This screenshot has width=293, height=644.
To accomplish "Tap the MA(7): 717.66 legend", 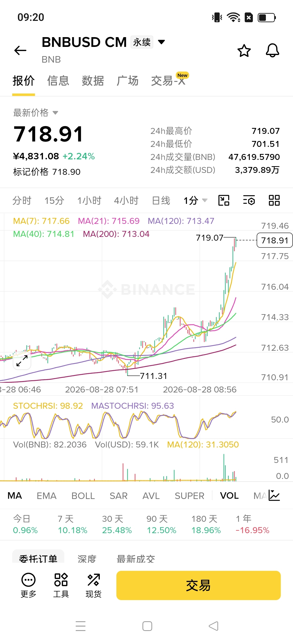I will (x=41, y=221).
